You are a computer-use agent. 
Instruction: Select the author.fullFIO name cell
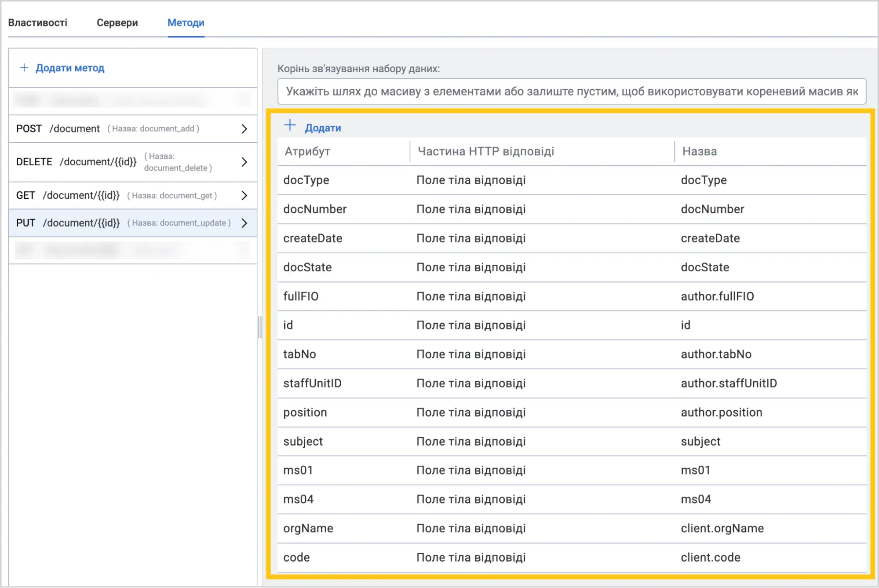[717, 296]
